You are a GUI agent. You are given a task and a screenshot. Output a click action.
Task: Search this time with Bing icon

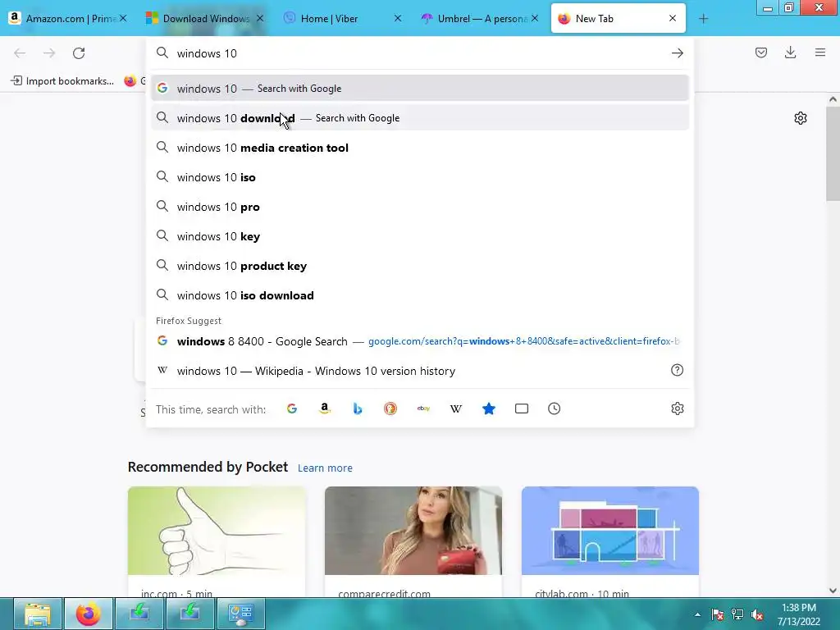[x=358, y=409]
